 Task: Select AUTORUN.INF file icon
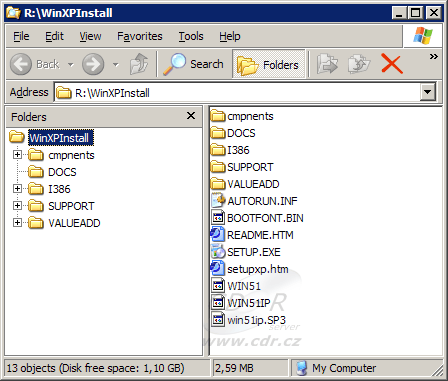click(x=218, y=201)
